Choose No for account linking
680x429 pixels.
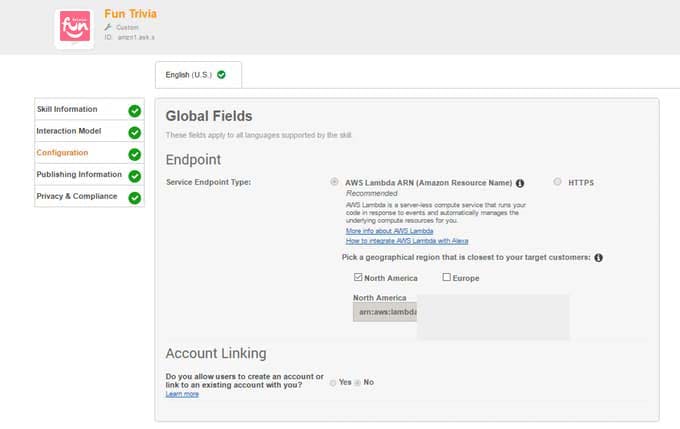[x=357, y=383]
